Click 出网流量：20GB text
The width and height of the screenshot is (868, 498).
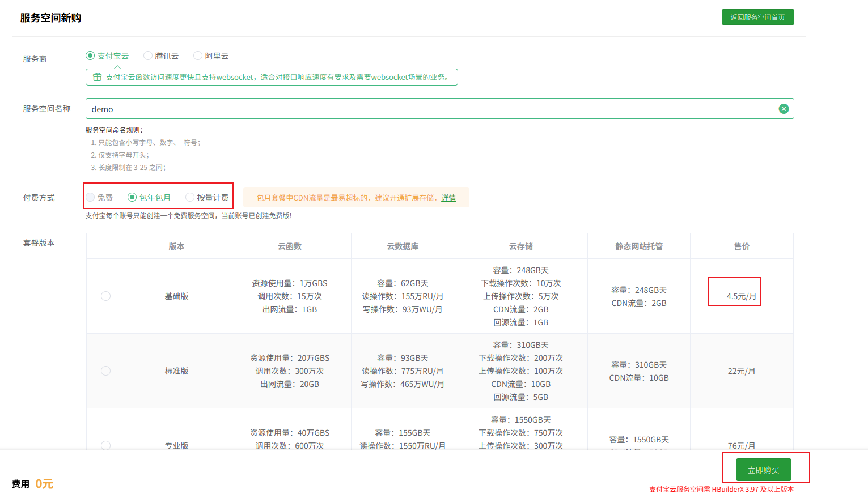[x=290, y=384]
